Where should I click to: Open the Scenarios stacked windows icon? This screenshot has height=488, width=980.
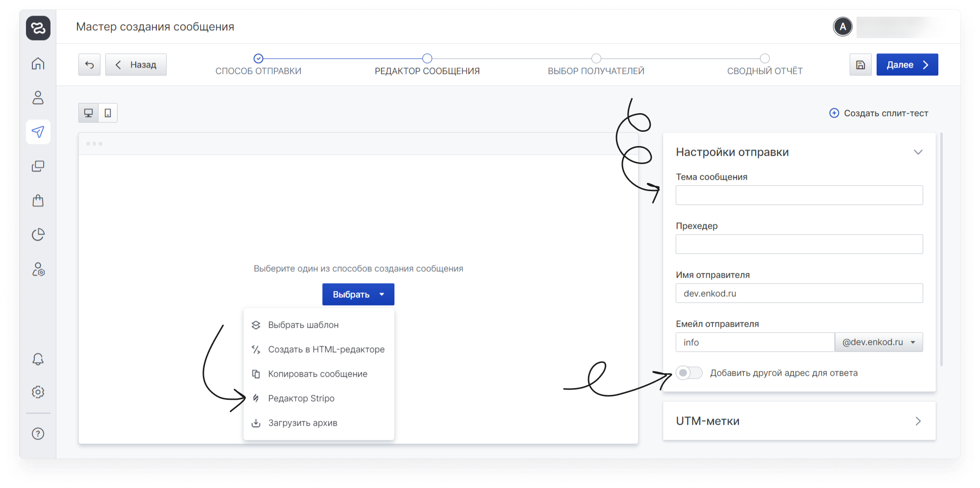click(x=38, y=166)
